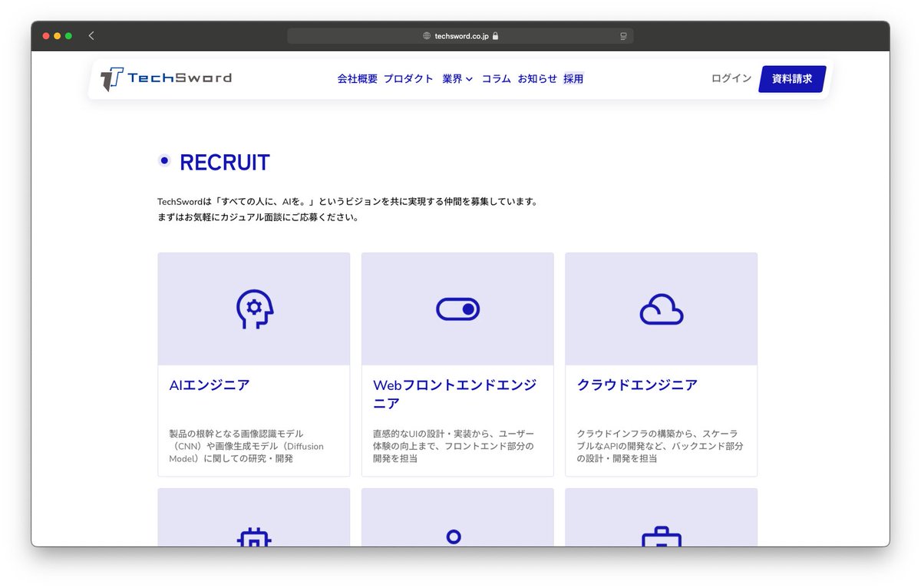
Task: Click the ログイン link
Action: tap(731, 78)
